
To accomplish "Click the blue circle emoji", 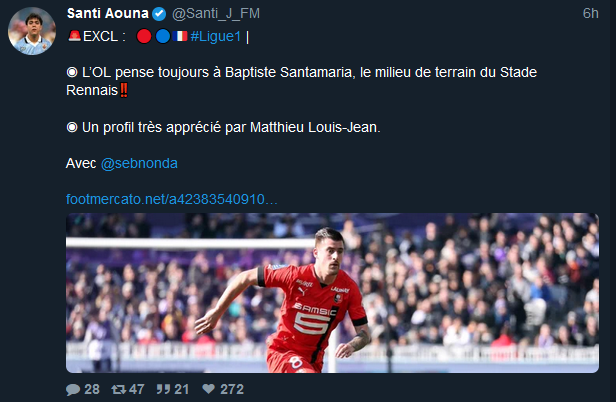I will 163,37.
